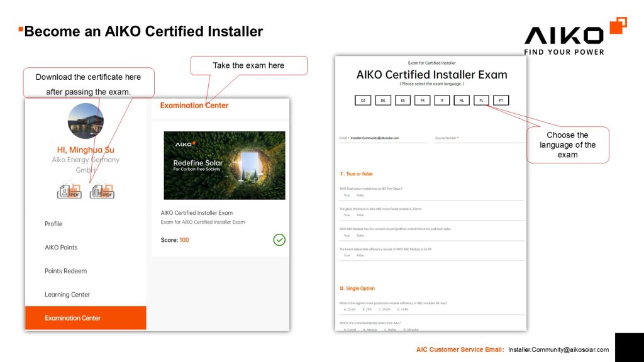
Task: Open the AIKO Certified Installer Exam title link
Action: coord(196,212)
